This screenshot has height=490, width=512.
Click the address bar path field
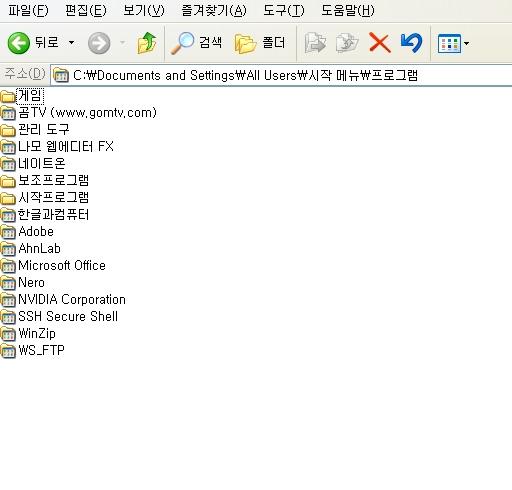coord(281,75)
